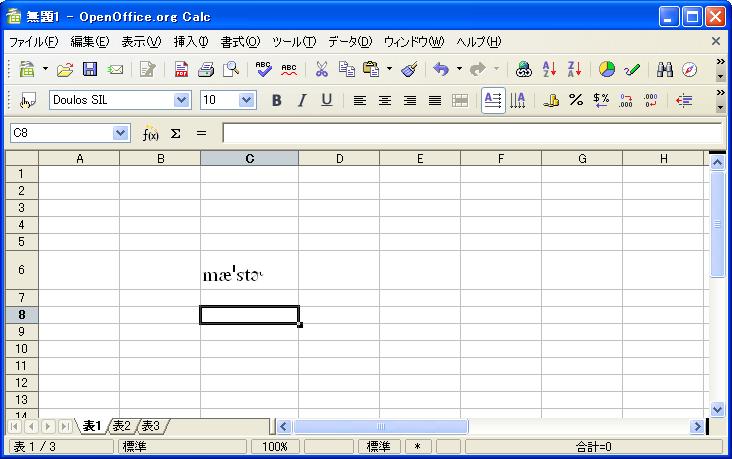Align cell text right
732x459 pixels.
point(410,100)
